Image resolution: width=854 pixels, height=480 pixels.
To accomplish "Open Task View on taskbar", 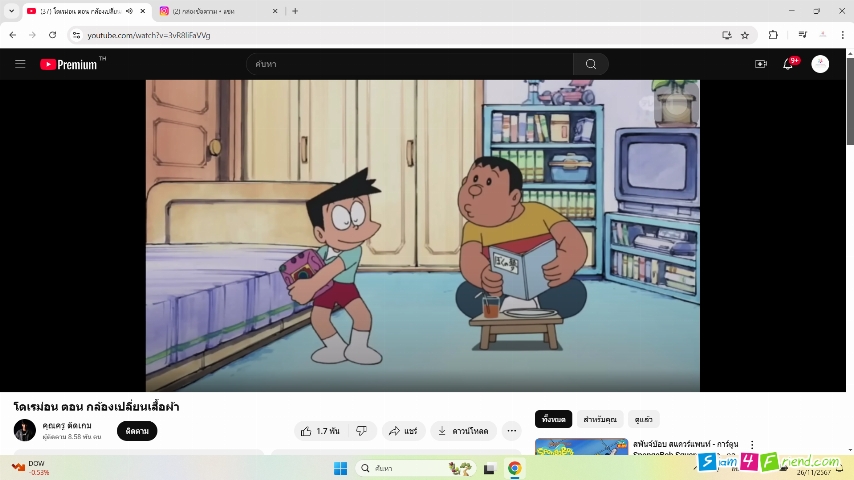I will pos(489,468).
